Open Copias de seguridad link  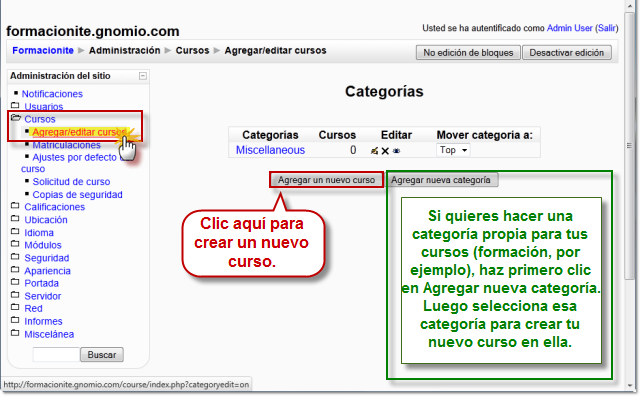(78, 195)
